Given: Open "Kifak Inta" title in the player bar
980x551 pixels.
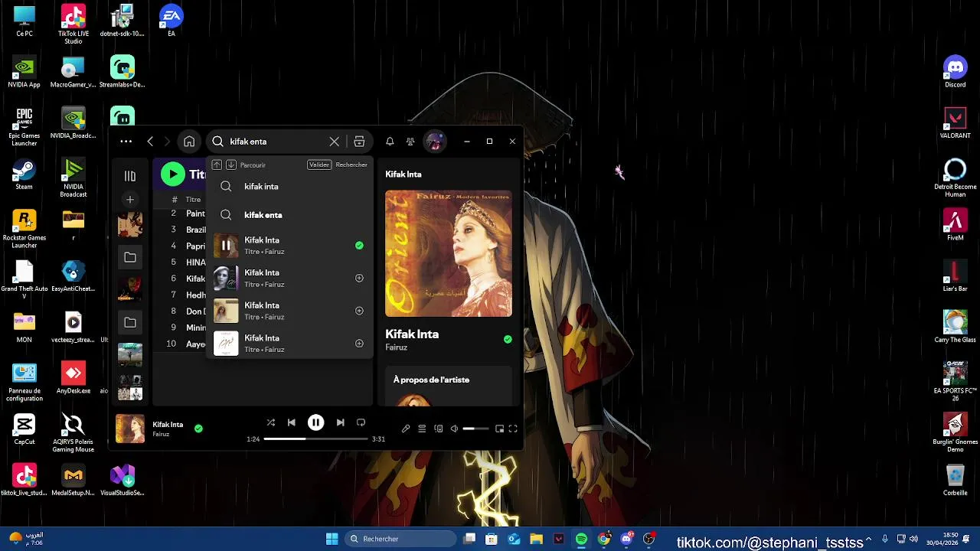Looking at the screenshot, I should coord(168,425).
